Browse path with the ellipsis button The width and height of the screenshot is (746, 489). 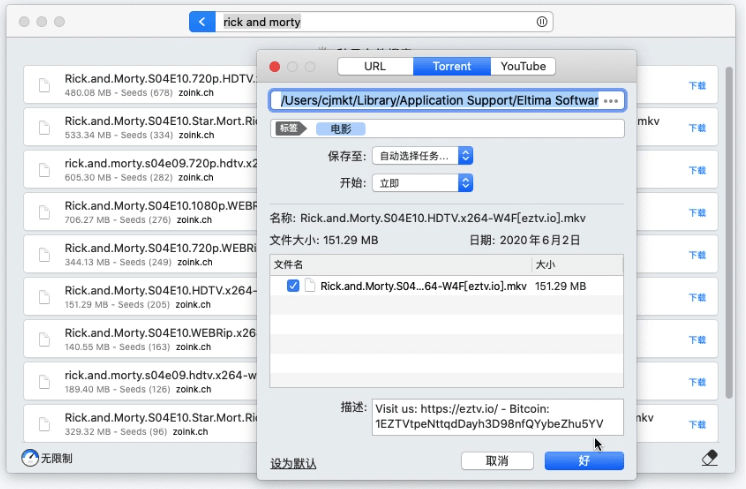point(611,101)
